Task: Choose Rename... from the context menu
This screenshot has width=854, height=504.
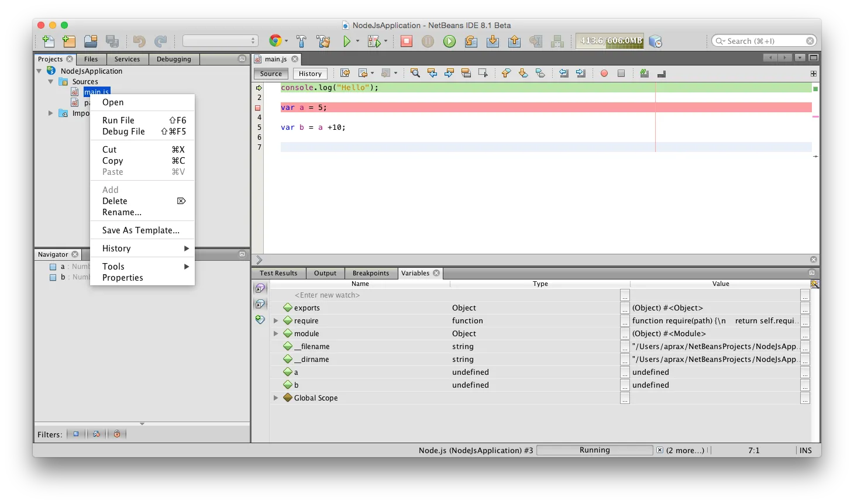Action: pos(143,212)
